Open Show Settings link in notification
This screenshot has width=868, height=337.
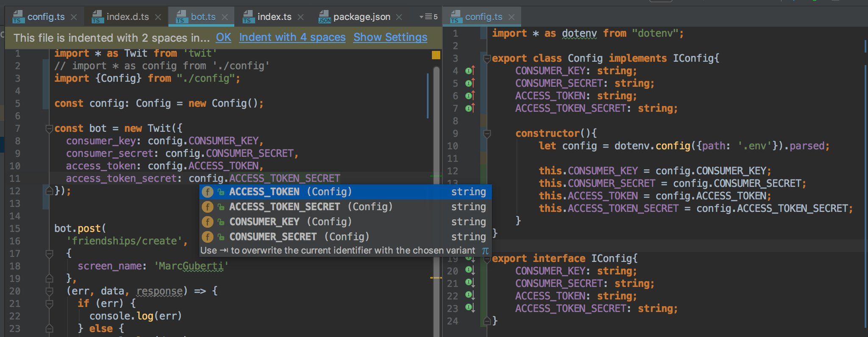pyautogui.click(x=390, y=37)
